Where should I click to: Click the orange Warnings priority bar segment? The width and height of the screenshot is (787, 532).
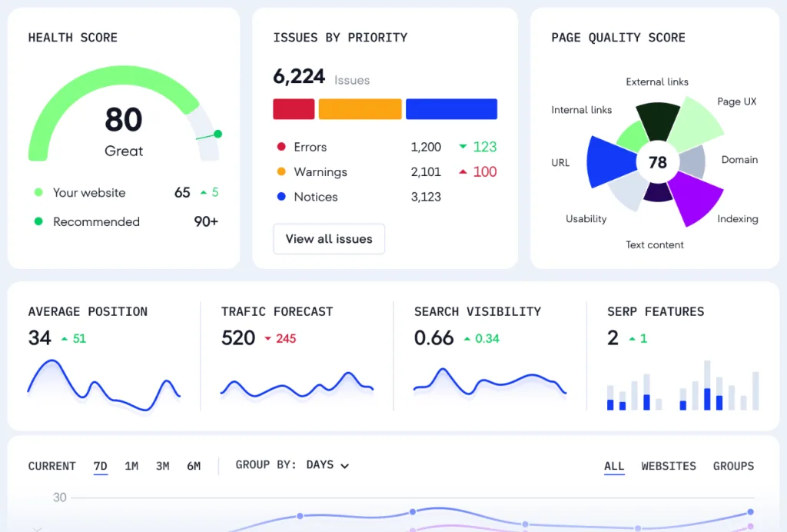coord(360,109)
